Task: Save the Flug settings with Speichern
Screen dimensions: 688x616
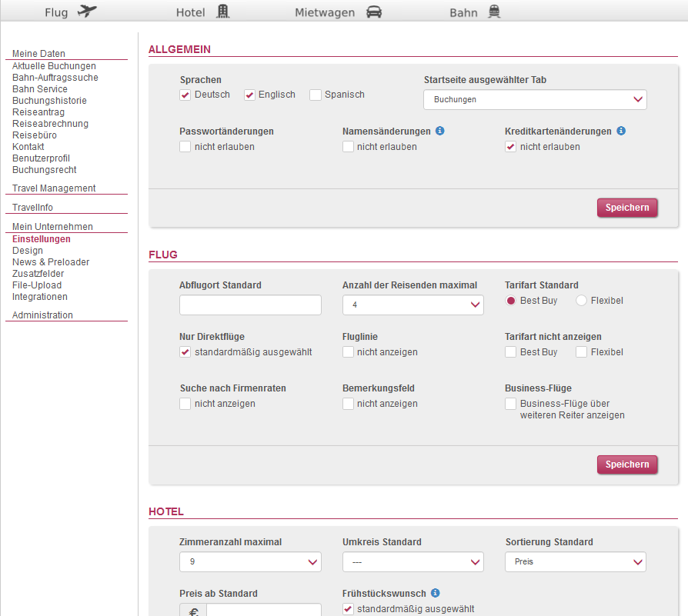Action: point(627,464)
